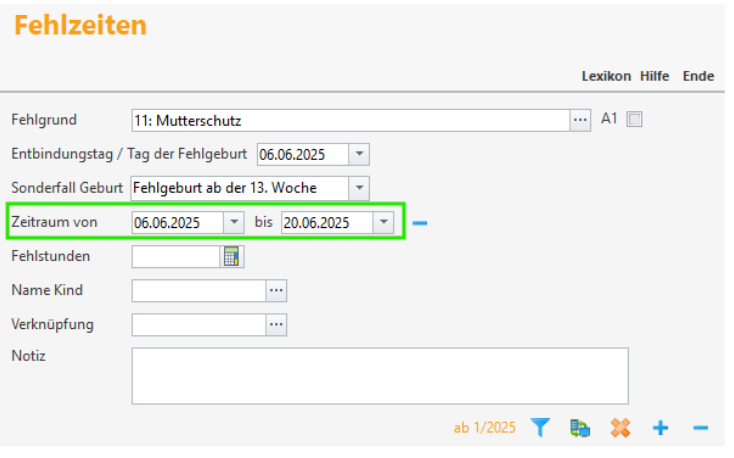The width and height of the screenshot is (734, 458).
Task: Click into the Notiz text area
Action: tap(379, 375)
